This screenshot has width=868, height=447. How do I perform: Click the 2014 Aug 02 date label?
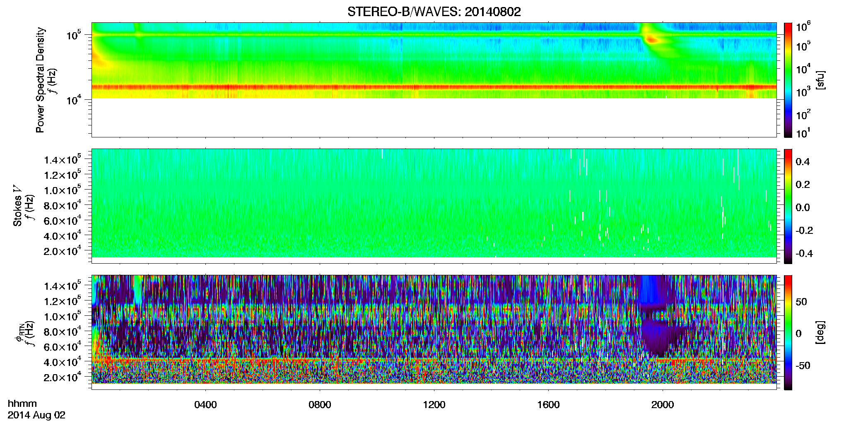pyautogui.click(x=36, y=415)
